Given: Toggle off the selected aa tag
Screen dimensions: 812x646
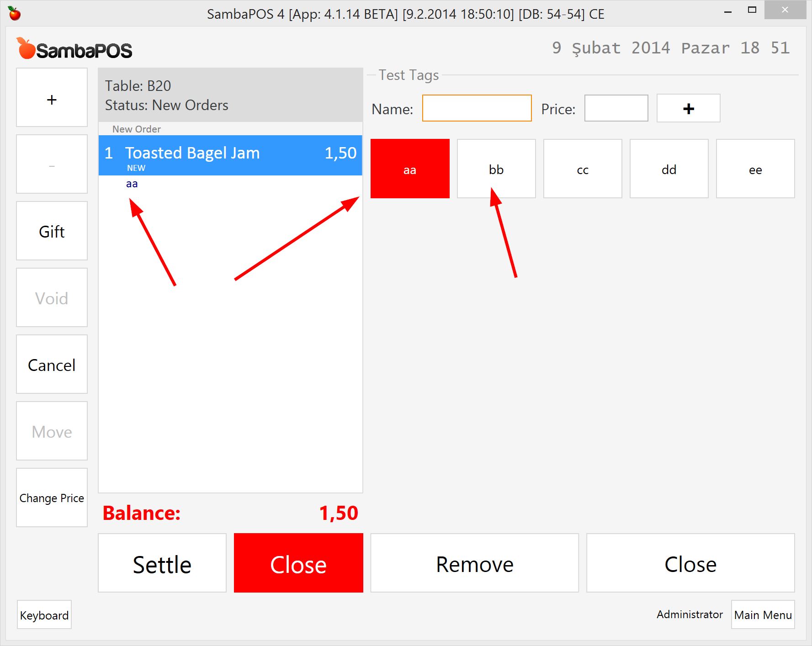Looking at the screenshot, I should [x=409, y=168].
